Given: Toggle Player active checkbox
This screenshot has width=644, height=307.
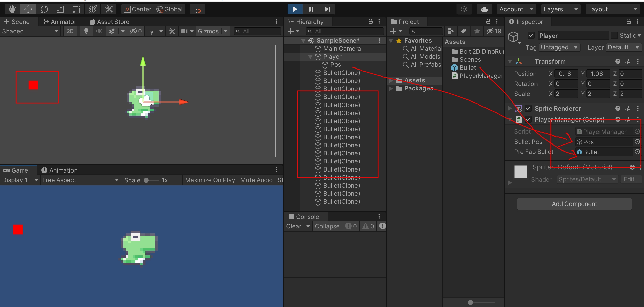Looking at the screenshot, I should coord(531,36).
